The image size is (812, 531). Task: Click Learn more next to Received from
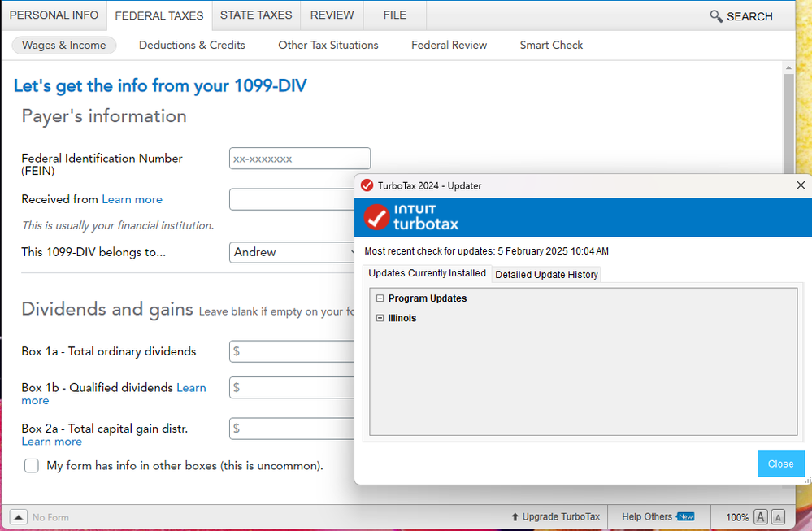tap(132, 199)
